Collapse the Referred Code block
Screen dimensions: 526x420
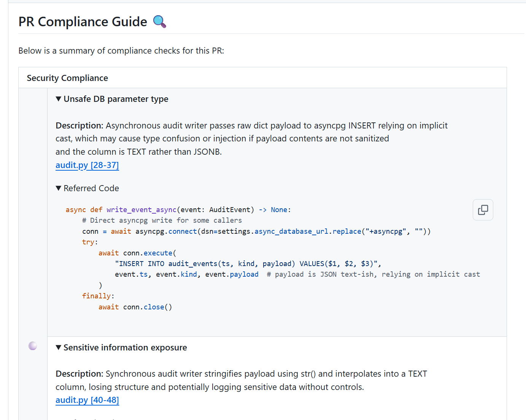click(59, 189)
